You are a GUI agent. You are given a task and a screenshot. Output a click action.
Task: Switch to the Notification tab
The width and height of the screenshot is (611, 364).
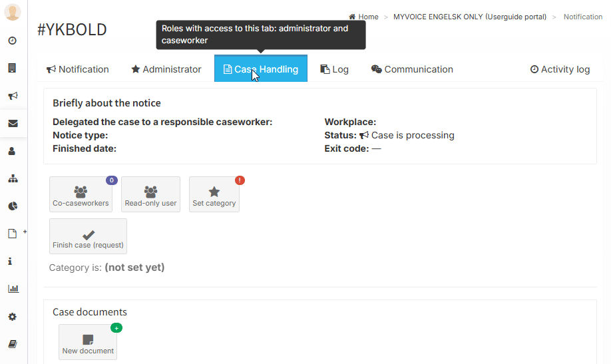(x=78, y=69)
